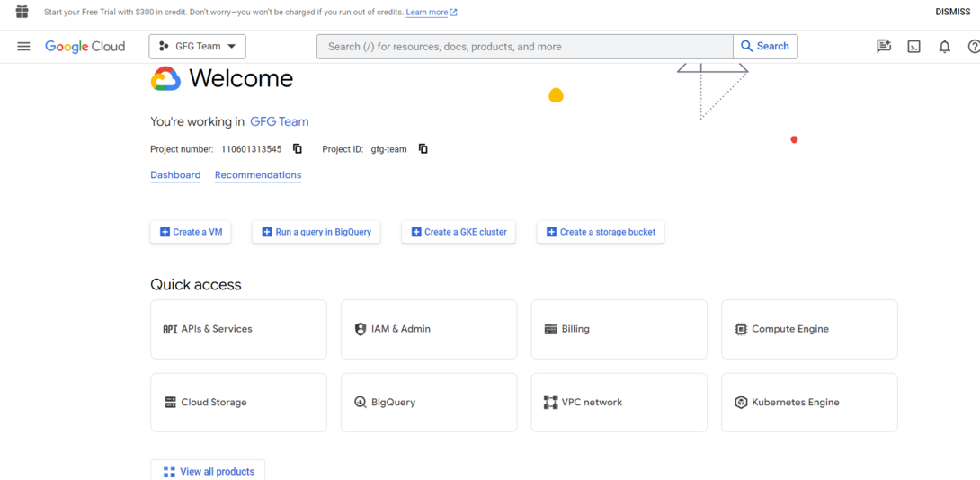Screen dimensions: 980x480
Task: Open the Billing quick access card
Action: pyautogui.click(x=619, y=329)
